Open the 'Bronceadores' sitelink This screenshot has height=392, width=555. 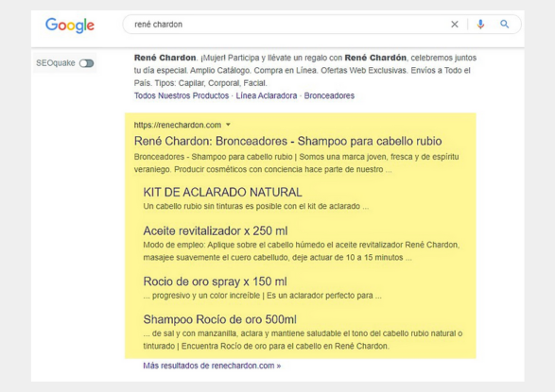[x=329, y=95]
